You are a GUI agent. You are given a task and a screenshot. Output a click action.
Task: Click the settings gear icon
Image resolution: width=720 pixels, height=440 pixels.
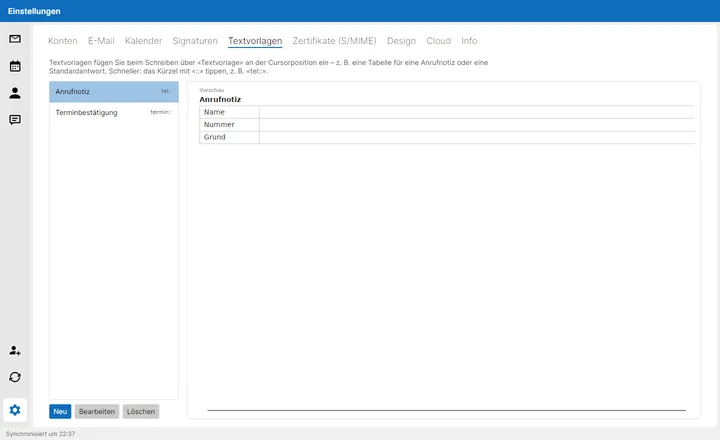pyautogui.click(x=15, y=410)
